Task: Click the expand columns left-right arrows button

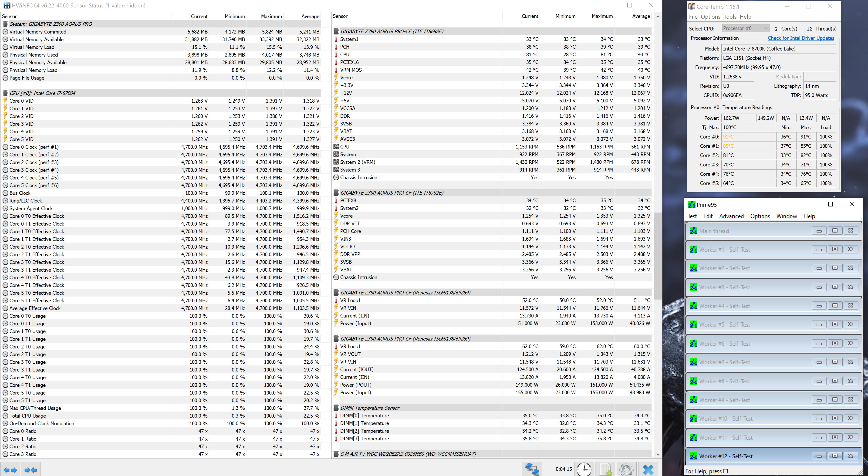Action: click(x=10, y=470)
